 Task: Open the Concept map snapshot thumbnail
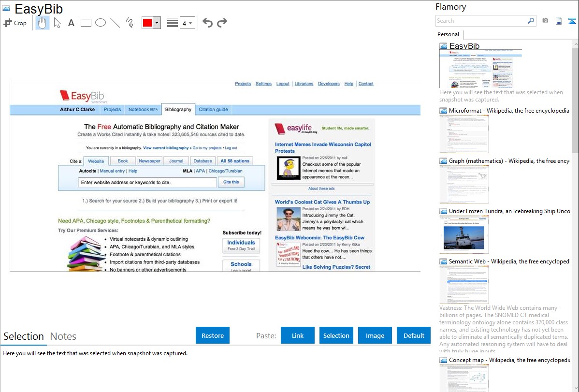(464, 378)
